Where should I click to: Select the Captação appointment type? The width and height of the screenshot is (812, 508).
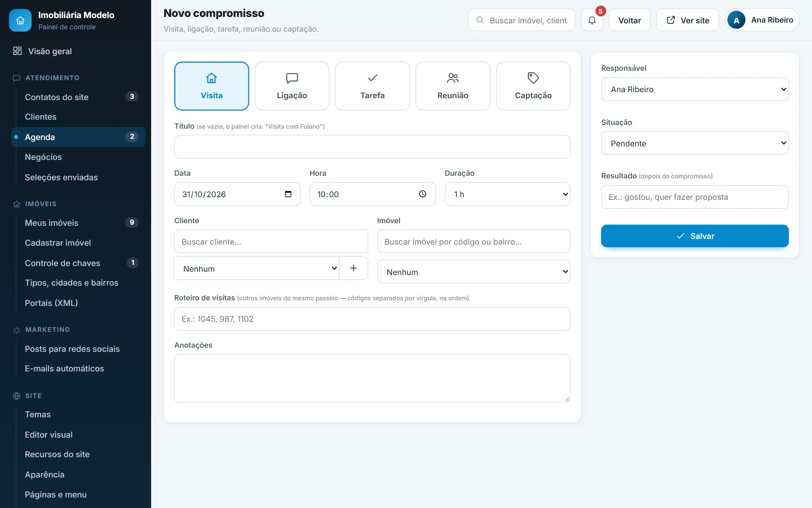pos(533,86)
